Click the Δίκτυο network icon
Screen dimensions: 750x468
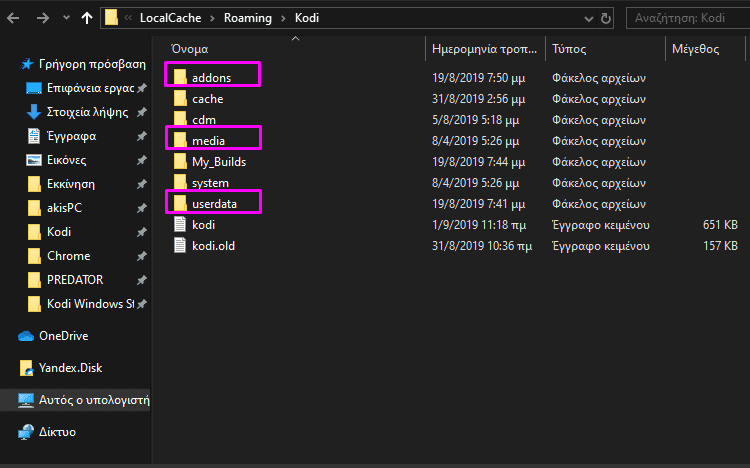point(26,432)
